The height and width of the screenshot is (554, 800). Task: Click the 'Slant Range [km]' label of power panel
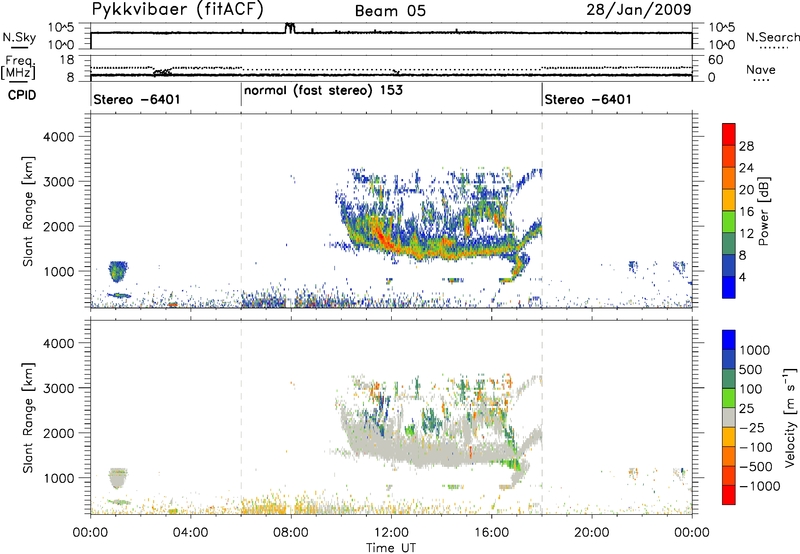(28, 211)
